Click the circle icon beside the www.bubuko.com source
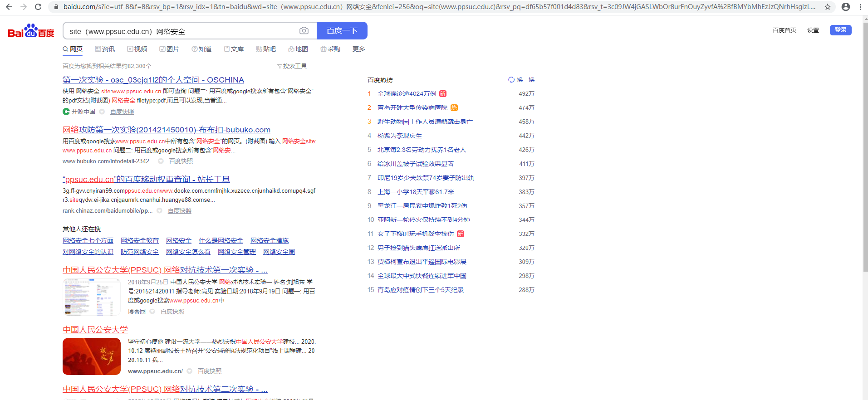Image resolution: width=868 pixels, height=400 pixels. click(161, 161)
